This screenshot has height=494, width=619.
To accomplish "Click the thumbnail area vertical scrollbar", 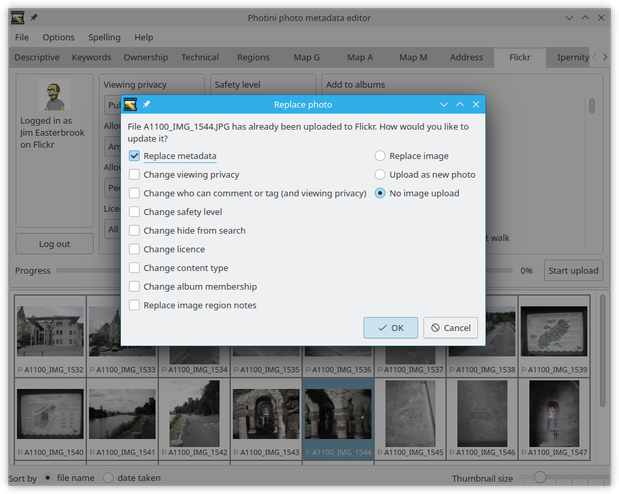I will click(x=602, y=351).
